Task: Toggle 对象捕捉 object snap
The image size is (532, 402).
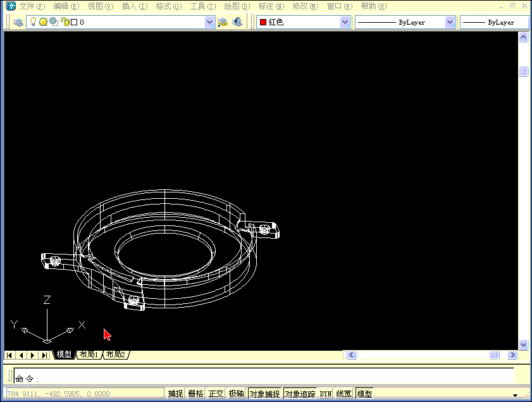Action: 264,394
